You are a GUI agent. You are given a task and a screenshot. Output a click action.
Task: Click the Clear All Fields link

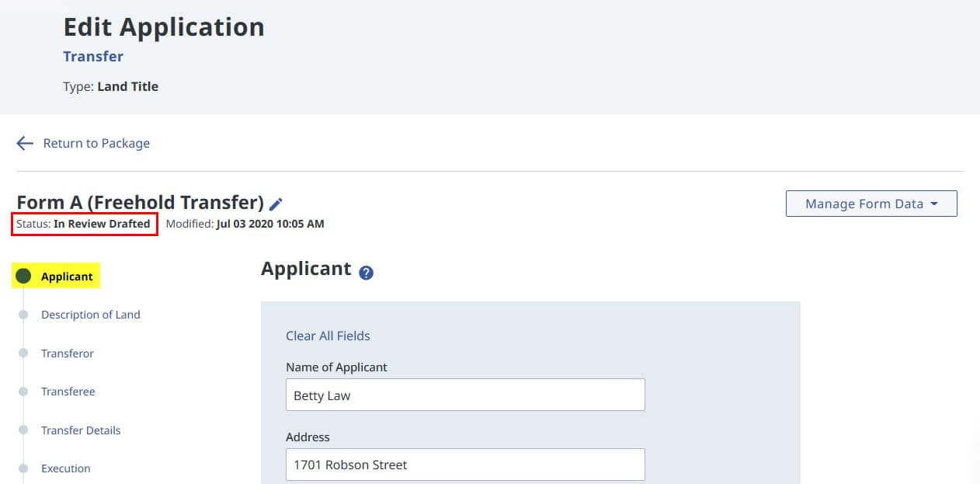coord(328,336)
